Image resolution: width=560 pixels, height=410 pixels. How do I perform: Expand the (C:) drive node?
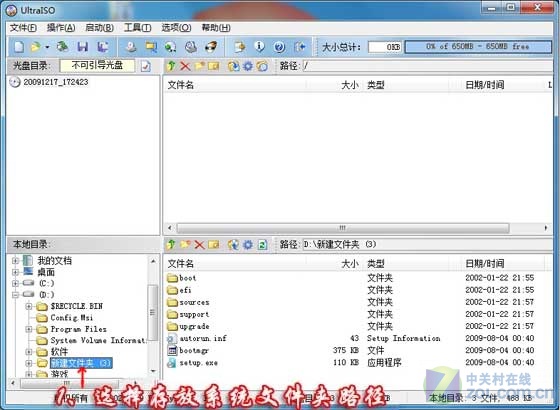[x=15, y=284]
